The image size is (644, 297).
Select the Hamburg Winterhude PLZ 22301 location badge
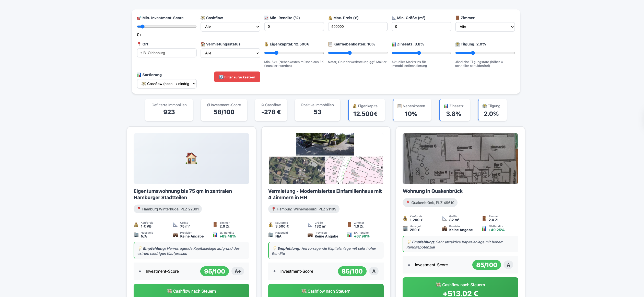coord(168,209)
